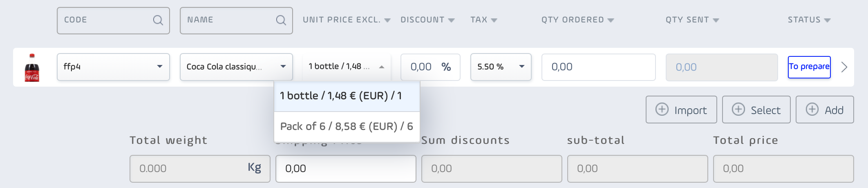Open the 5.50 % tax dropdown
868x188 pixels.
(x=501, y=67)
